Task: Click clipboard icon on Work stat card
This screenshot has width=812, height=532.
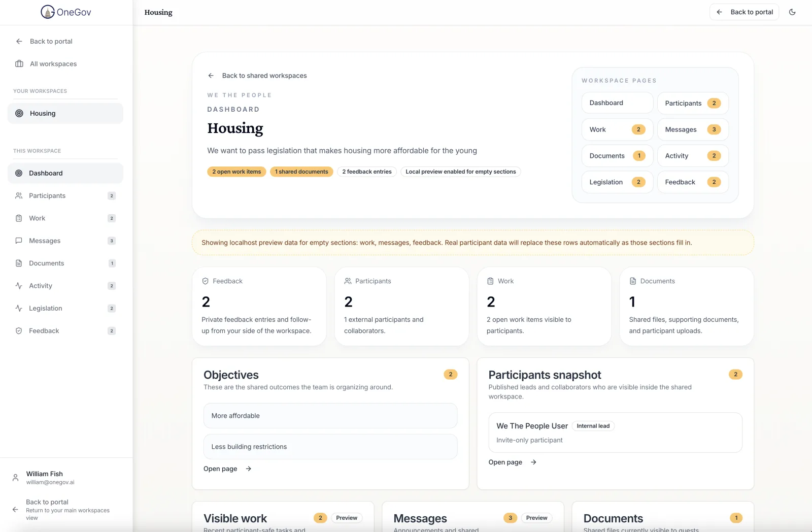Action: [490, 281]
